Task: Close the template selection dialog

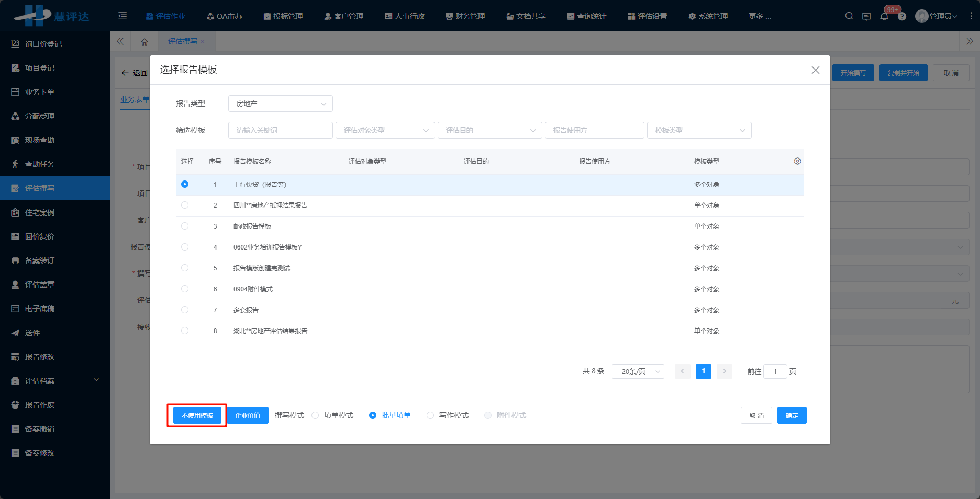Action: pos(815,70)
